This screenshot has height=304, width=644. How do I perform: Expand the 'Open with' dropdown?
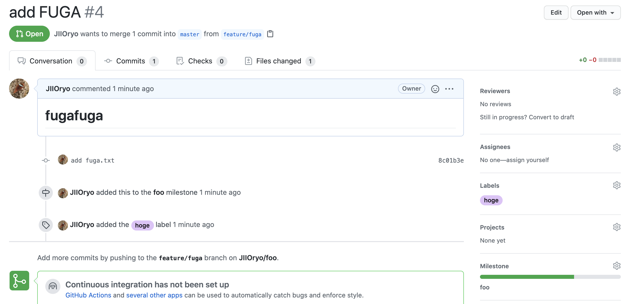pyautogui.click(x=595, y=13)
